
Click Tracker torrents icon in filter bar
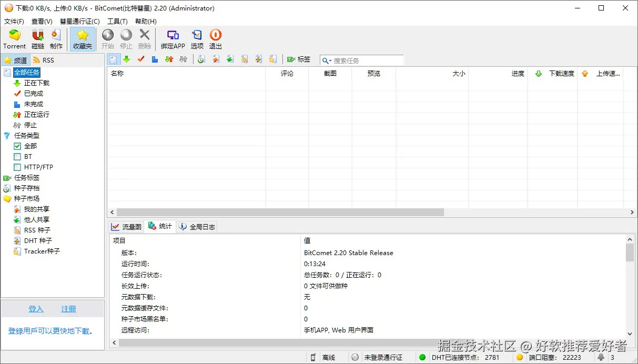click(x=272, y=59)
